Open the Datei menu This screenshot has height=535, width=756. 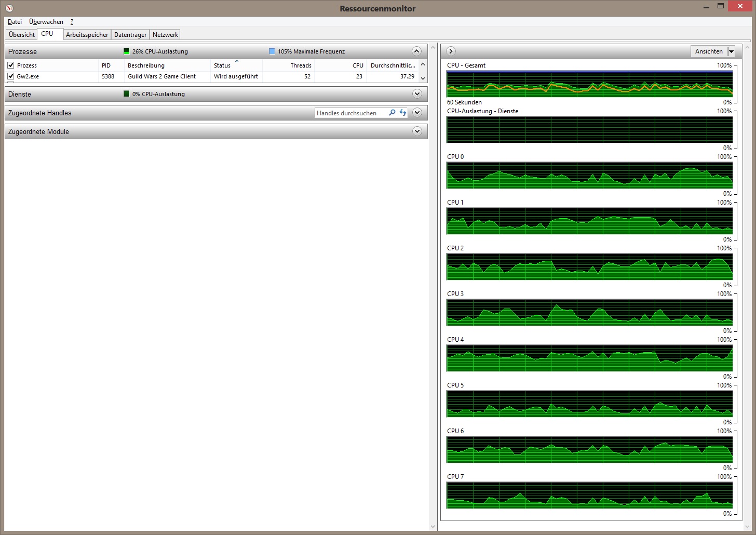coord(15,22)
